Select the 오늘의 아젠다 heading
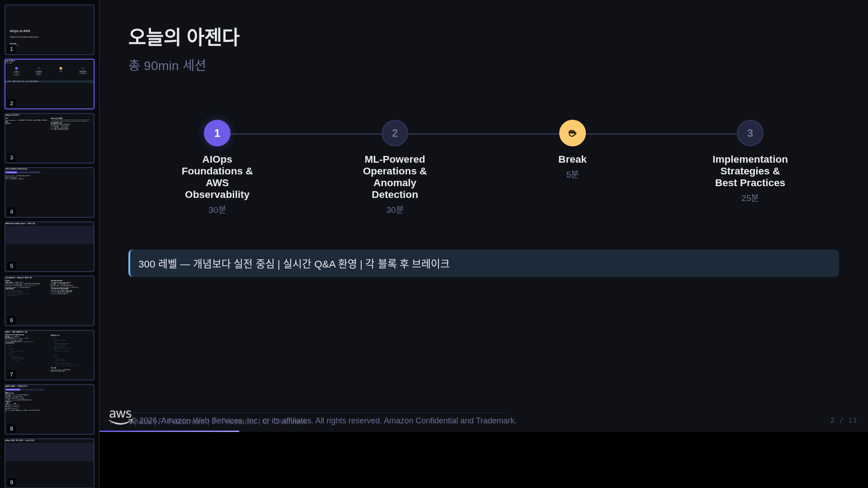The width and height of the screenshot is (868, 488). coord(184,37)
